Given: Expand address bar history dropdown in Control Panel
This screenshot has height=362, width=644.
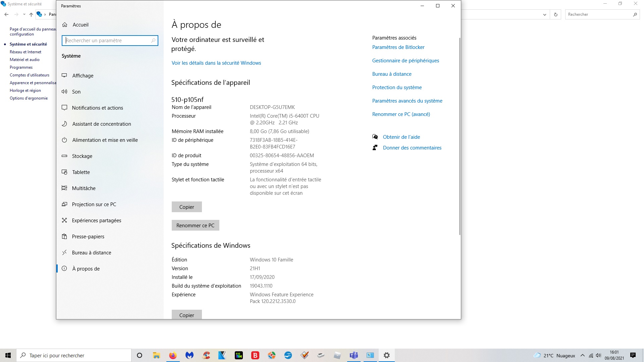Looking at the screenshot, I should tap(544, 14).
